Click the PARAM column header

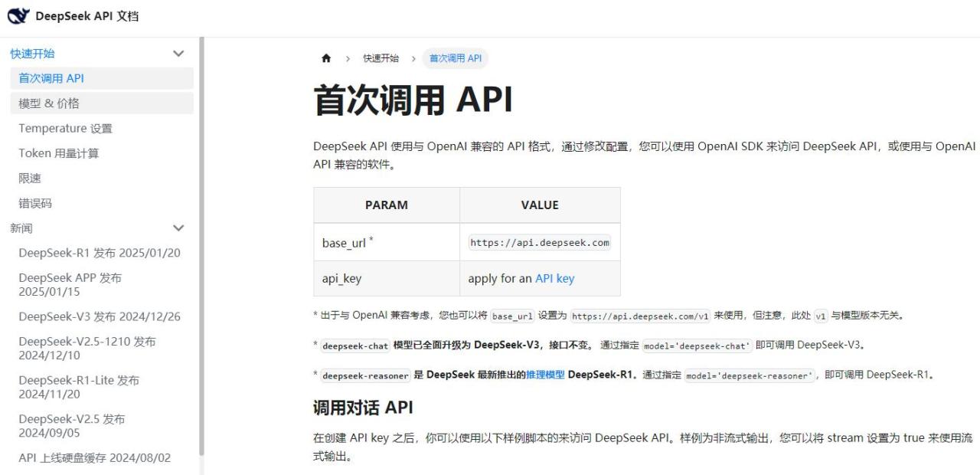(x=387, y=205)
